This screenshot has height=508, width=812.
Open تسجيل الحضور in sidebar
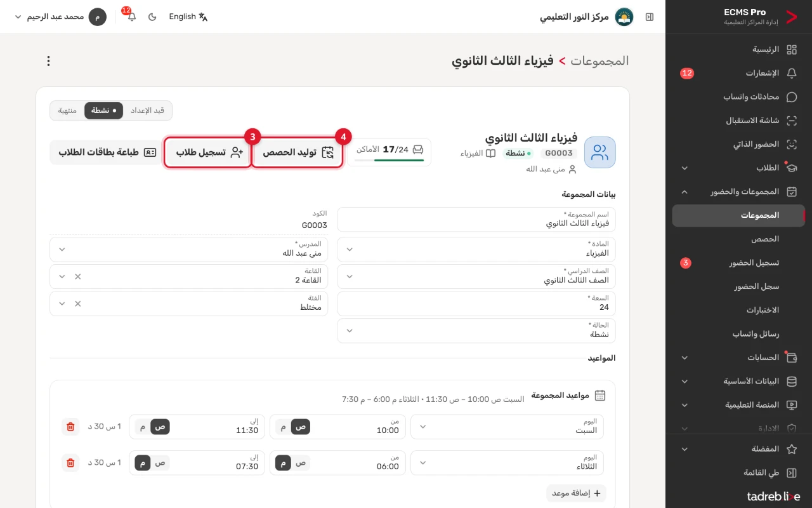click(x=738, y=263)
